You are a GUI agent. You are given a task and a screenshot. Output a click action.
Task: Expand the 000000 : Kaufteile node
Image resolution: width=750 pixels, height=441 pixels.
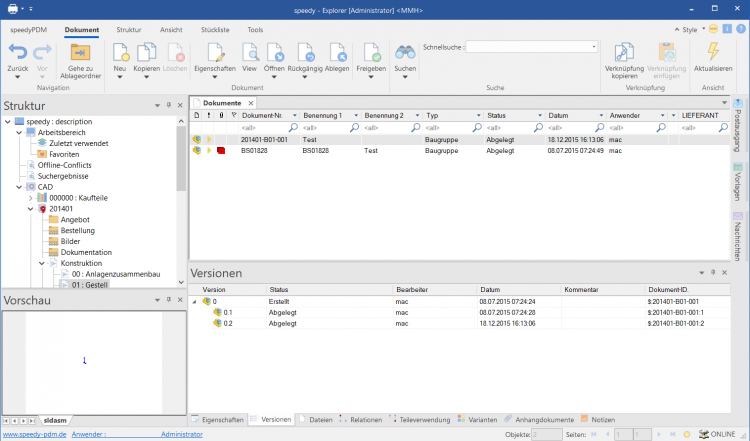point(30,198)
